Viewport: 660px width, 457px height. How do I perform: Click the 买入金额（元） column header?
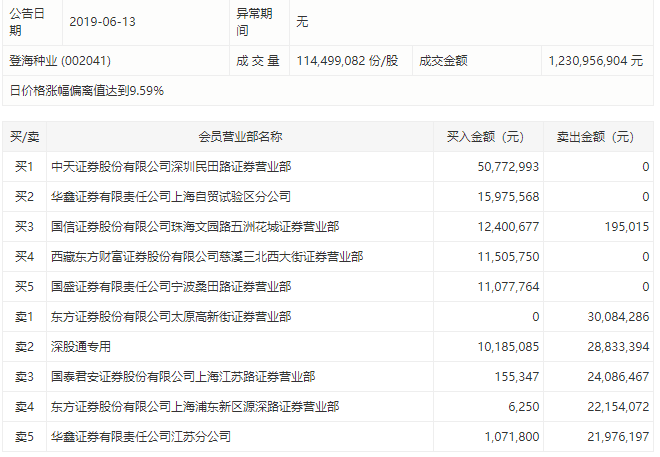488,137
